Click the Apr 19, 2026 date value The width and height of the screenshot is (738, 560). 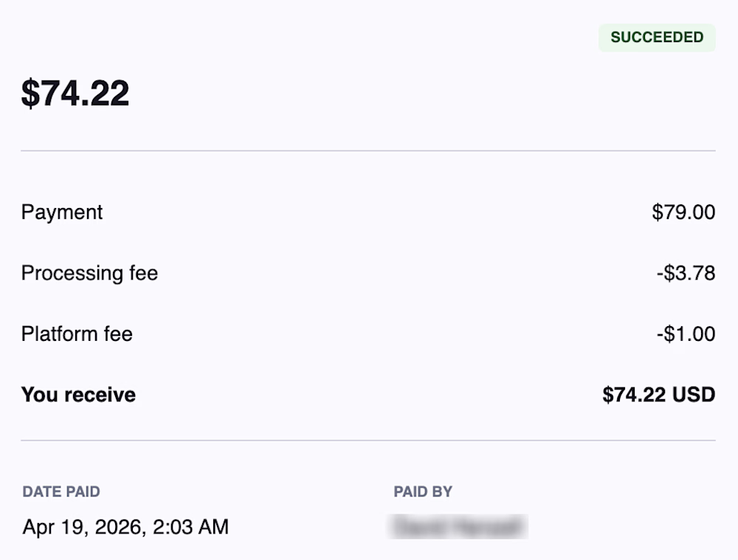coord(84,527)
